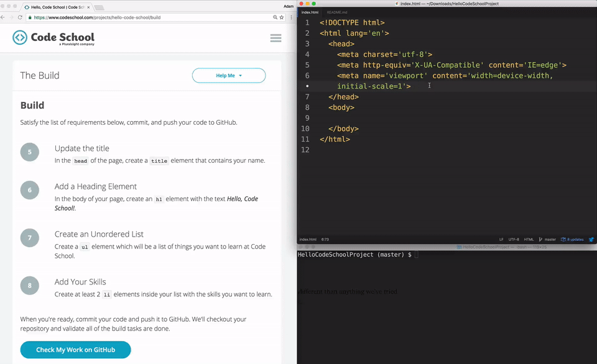Go forward in Chrome browser

[x=11, y=17]
